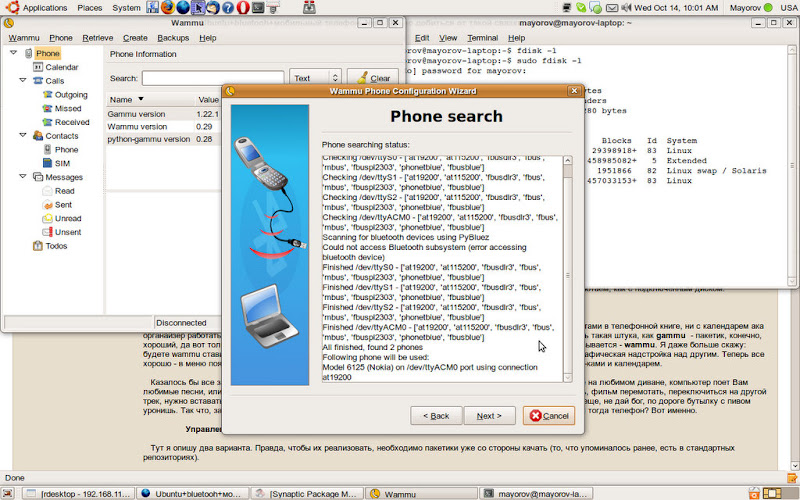Screen dimensions: 800x500
Task: Switch to Ubuntu+bluetooth browser taskbar button
Action: tap(194, 493)
